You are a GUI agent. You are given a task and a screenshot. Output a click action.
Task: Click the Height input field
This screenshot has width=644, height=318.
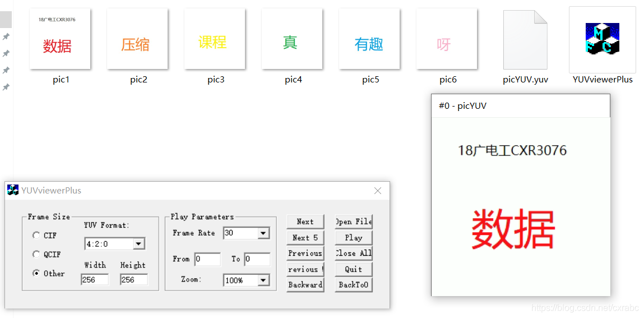(x=134, y=280)
